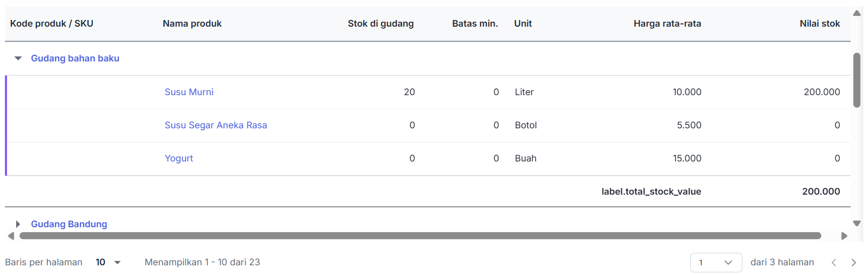Click the scroll left arrow icon
The image size is (868, 274).
[x=11, y=236]
